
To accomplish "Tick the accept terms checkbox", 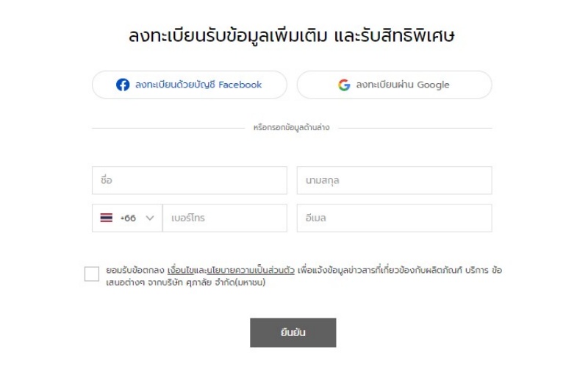I will (92, 274).
